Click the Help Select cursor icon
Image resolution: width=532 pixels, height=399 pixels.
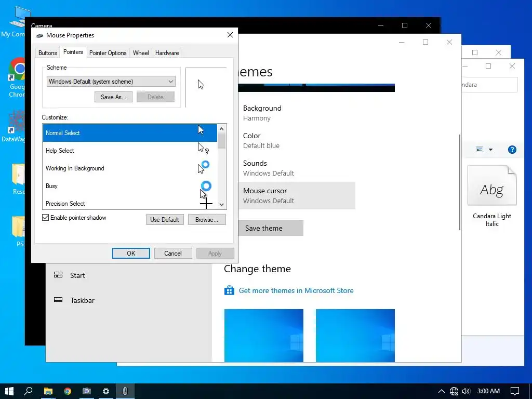coord(203,148)
